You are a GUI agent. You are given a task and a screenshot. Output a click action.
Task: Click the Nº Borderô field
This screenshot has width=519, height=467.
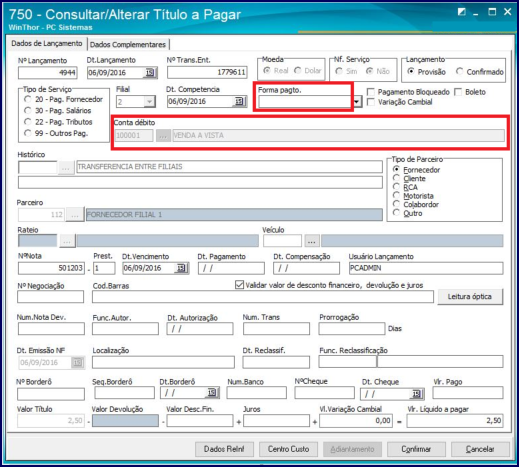pos(51,394)
